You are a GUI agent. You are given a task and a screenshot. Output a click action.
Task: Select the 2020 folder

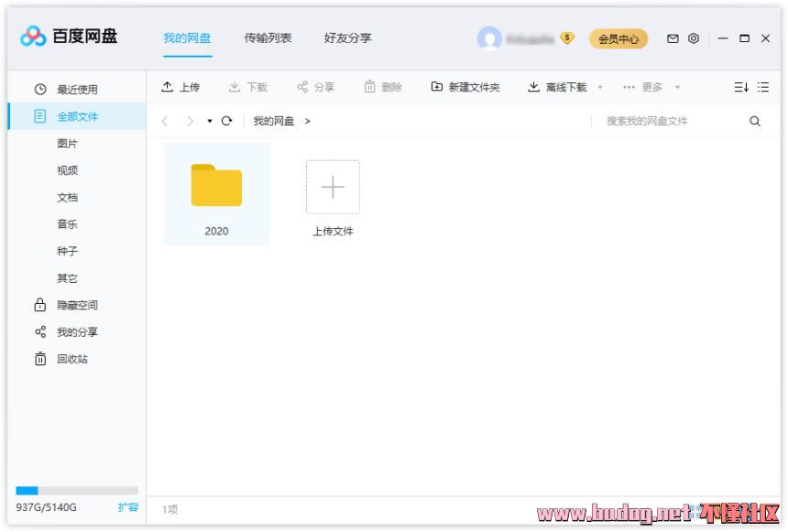click(x=216, y=193)
